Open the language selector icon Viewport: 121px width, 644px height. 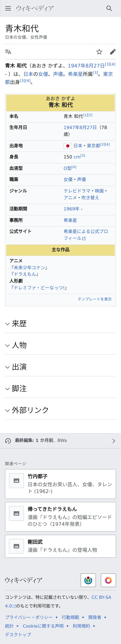tap(8, 52)
